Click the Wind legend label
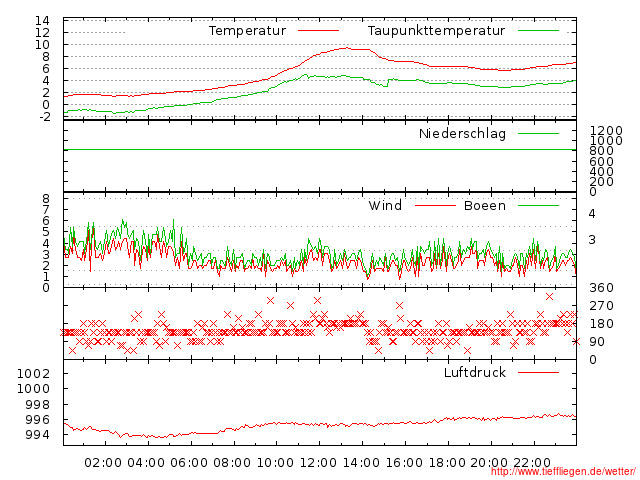This screenshot has width=640, height=480. 385,205
